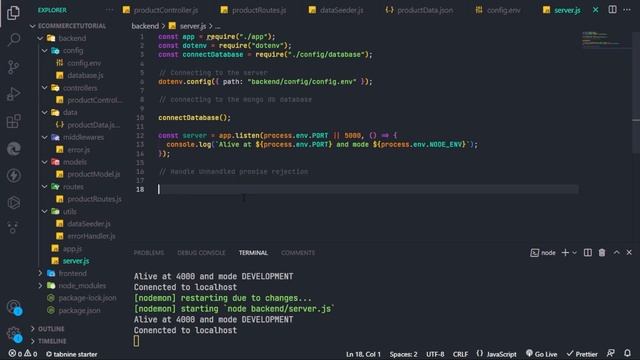Split the terminal panel

click(x=588, y=253)
